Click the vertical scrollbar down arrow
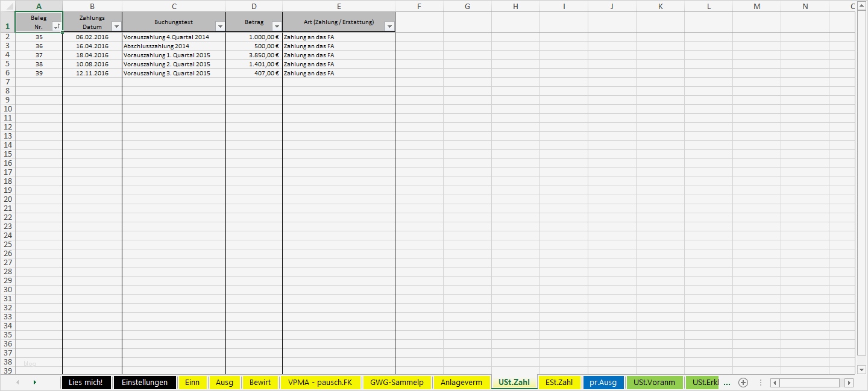 click(x=861, y=369)
